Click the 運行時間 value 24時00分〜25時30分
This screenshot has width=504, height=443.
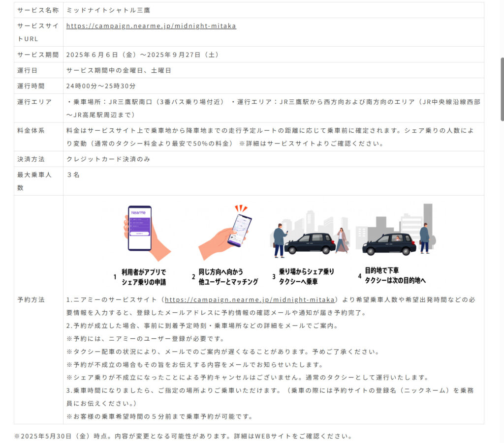pyautogui.click(x=101, y=86)
